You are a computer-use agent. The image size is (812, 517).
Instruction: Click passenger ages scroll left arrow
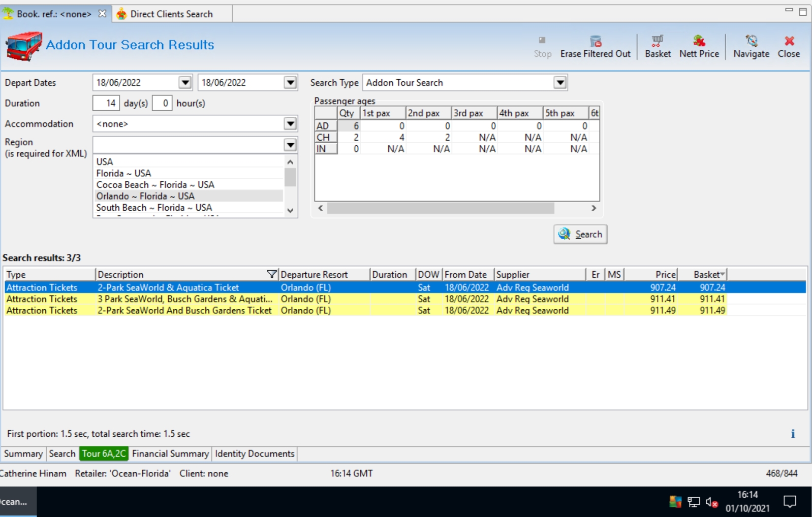(321, 208)
